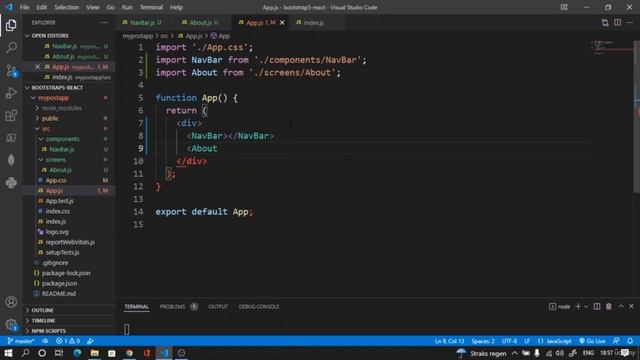Switch to the Output panel tab
Image resolution: width=640 pixels, height=360 pixels.
tap(218, 307)
